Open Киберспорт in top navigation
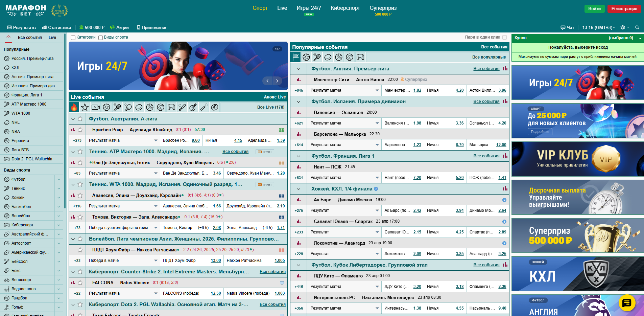The width and height of the screenshot is (644, 316). tap(345, 8)
